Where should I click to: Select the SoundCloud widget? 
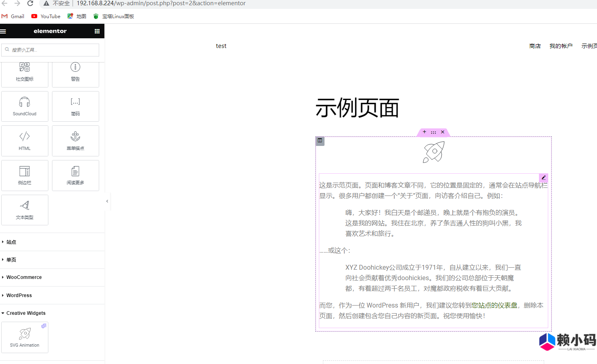25,106
